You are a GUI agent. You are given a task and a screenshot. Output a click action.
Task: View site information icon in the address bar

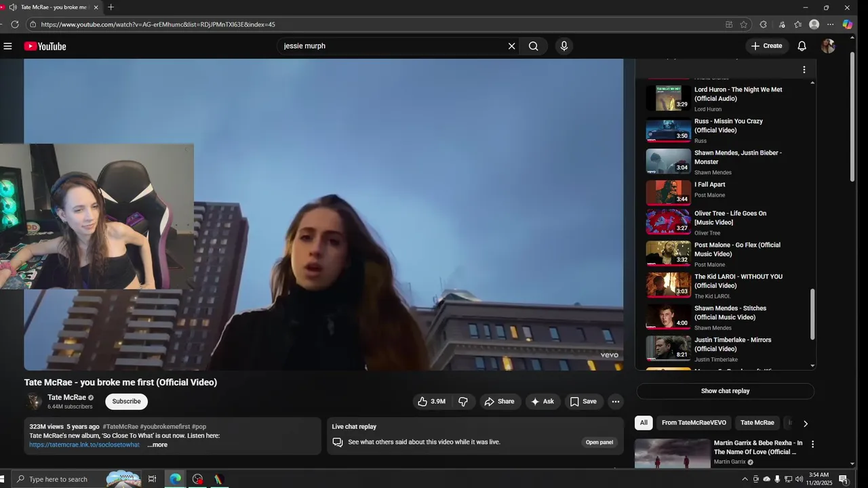pos(33,24)
